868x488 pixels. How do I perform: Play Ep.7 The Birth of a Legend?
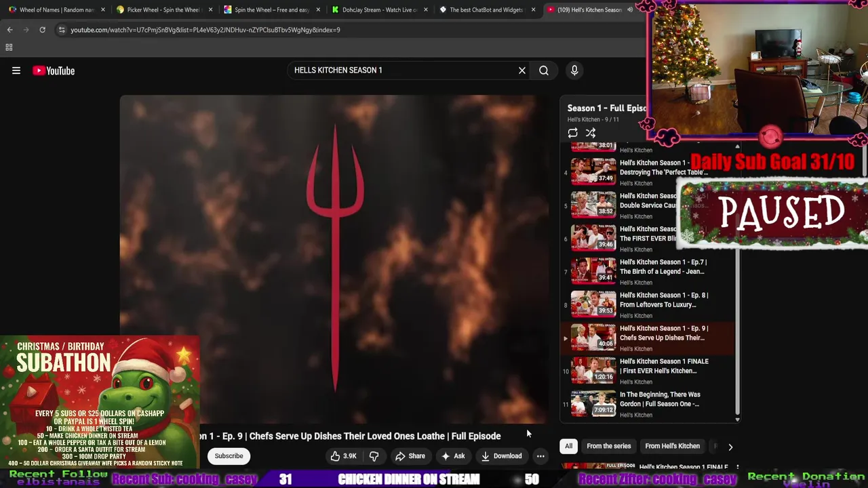pyautogui.click(x=648, y=270)
